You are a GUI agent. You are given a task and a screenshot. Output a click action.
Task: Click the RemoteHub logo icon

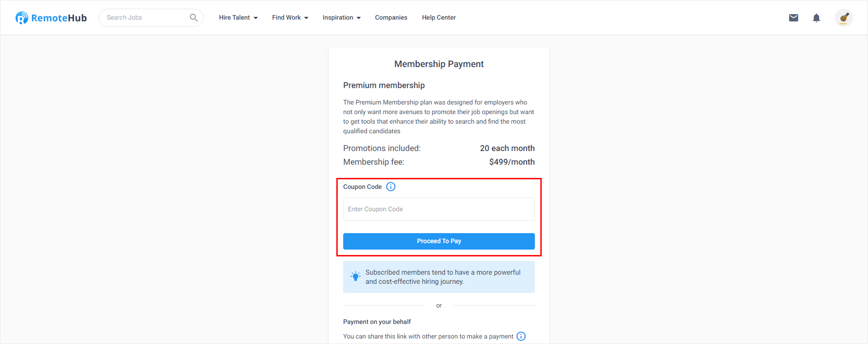tap(22, 18)
